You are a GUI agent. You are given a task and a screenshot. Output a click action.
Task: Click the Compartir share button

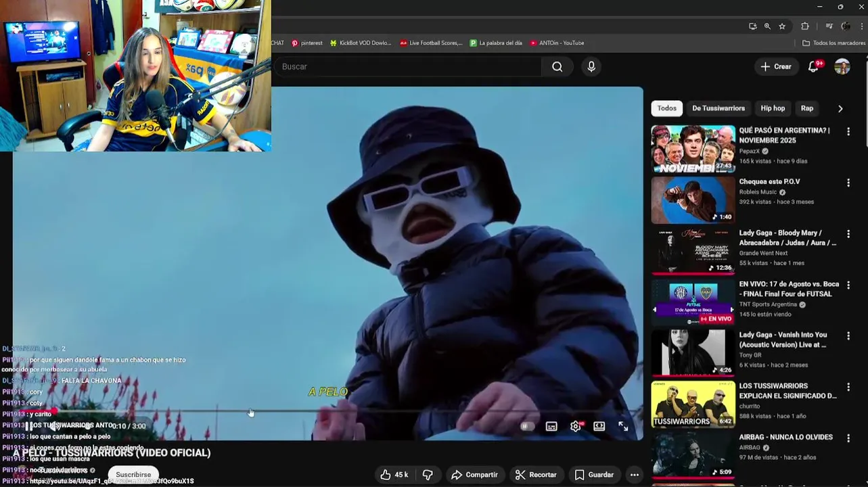[474, 475]
